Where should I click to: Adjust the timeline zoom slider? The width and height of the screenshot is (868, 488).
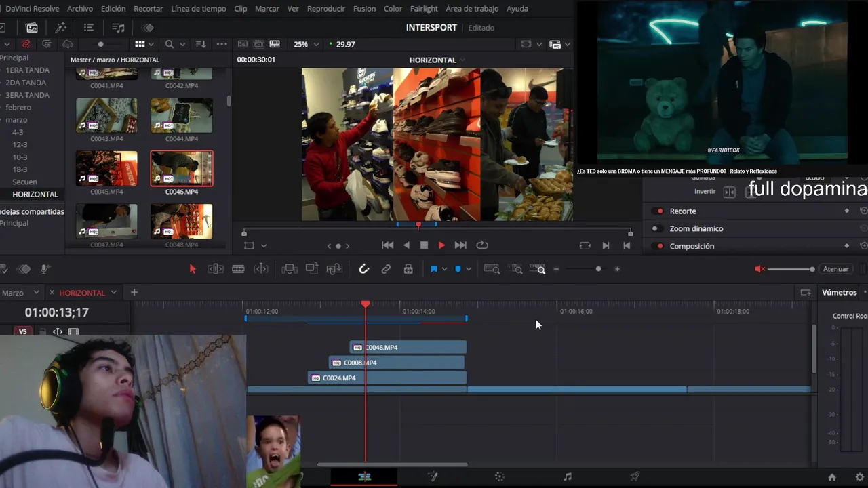pos(587,269)
